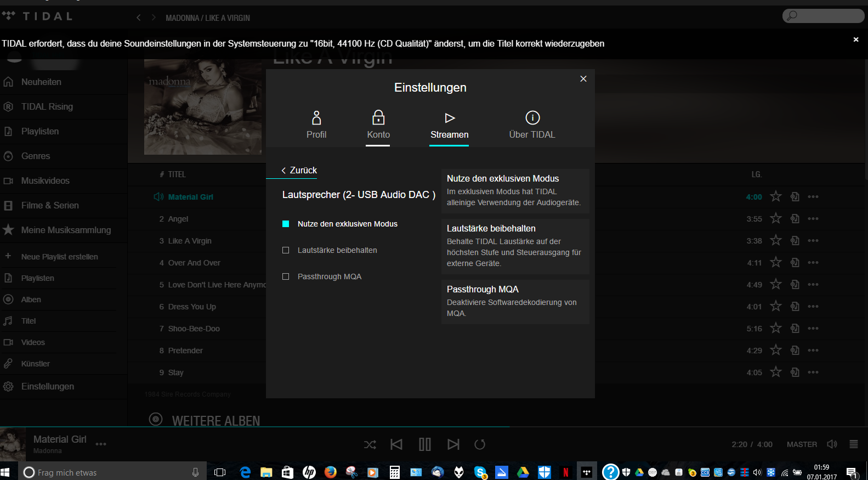
Task: Enable Passthrough MQA checkbox
Action: (286, 276)
